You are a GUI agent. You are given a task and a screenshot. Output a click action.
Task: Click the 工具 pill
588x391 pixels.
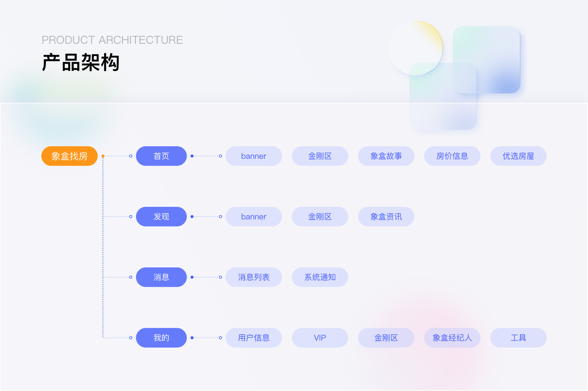[x=518, y=338]
